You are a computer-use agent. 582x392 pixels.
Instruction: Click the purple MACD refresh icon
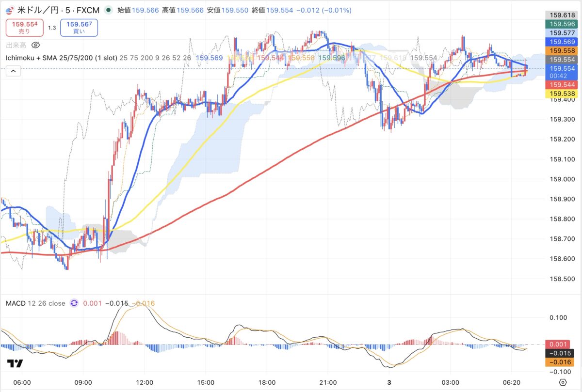click(74, 303)
